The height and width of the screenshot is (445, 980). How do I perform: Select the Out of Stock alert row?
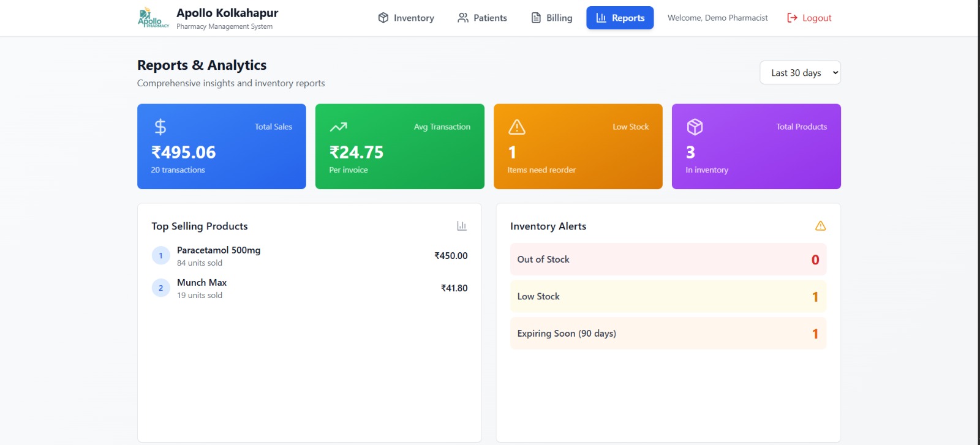(668, 260)
